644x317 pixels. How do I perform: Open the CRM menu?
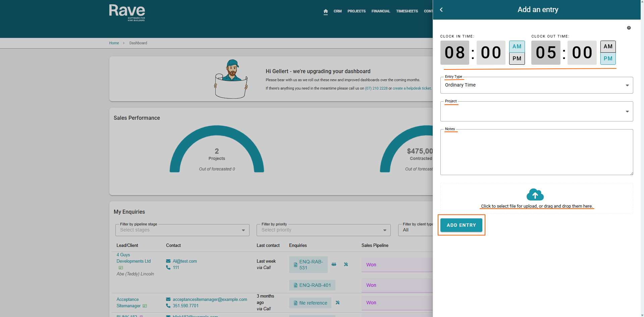337,11
